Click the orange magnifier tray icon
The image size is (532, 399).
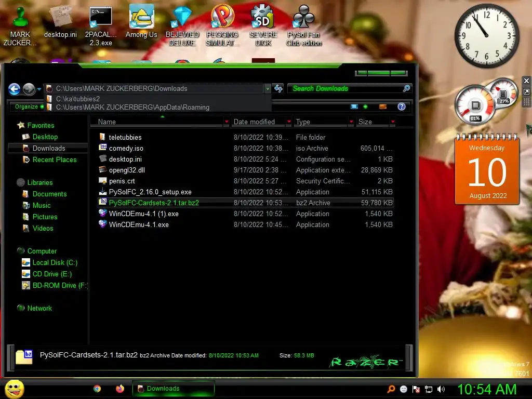[391, 389]
